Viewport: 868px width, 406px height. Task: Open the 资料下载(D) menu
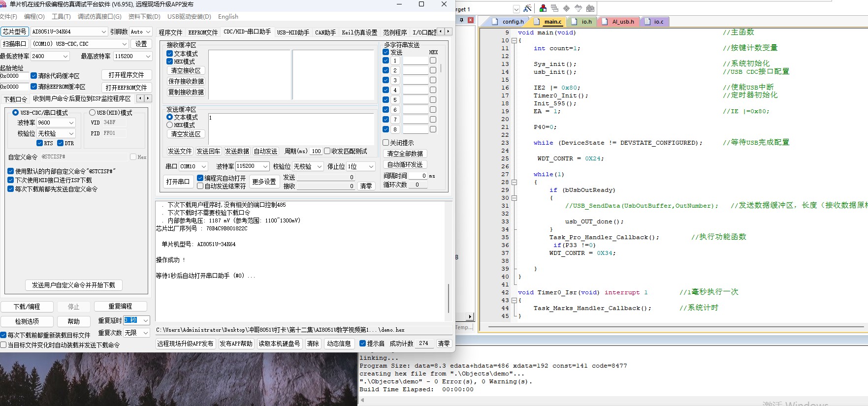144,17
